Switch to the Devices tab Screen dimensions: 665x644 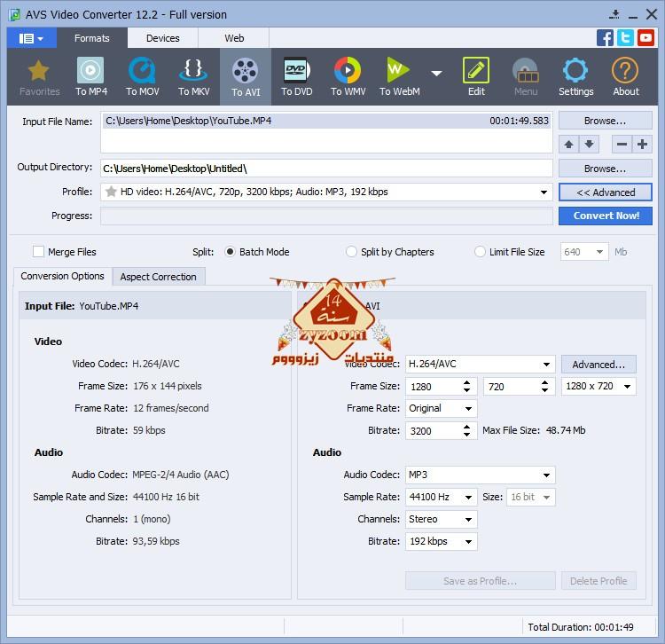pyautogui.click(x=163, y=38)
